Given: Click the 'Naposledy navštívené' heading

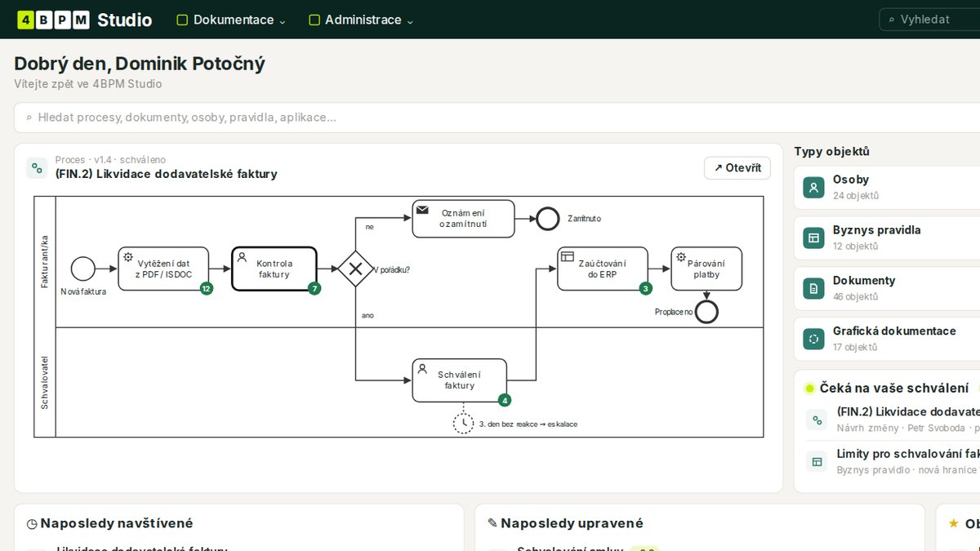Looking at the screenshot, I should coord(117,523).
